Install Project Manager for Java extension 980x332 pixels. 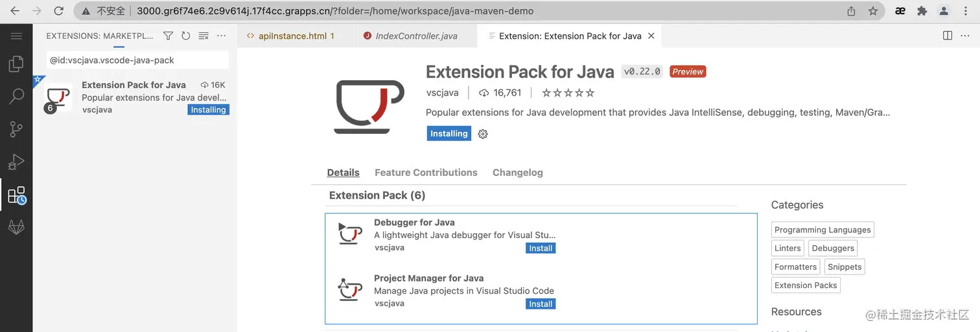coord(541,304)
